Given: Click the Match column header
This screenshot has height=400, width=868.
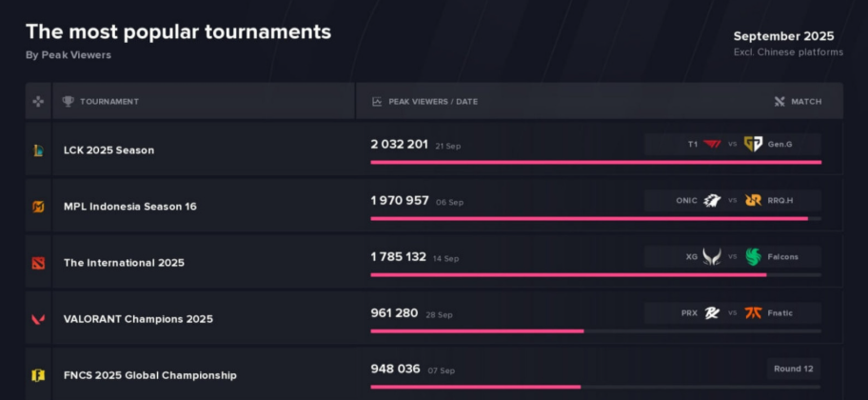Looking at the screenshot, I should (x=805, y=102).
